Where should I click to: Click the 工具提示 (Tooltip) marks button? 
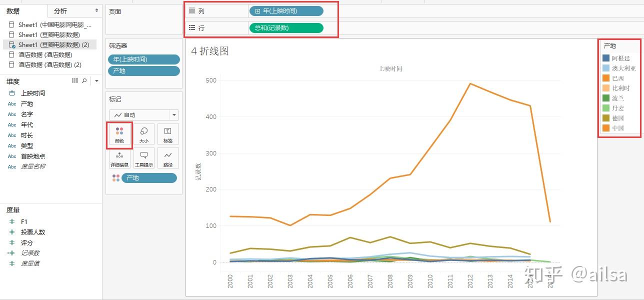[x=144, y=158]
